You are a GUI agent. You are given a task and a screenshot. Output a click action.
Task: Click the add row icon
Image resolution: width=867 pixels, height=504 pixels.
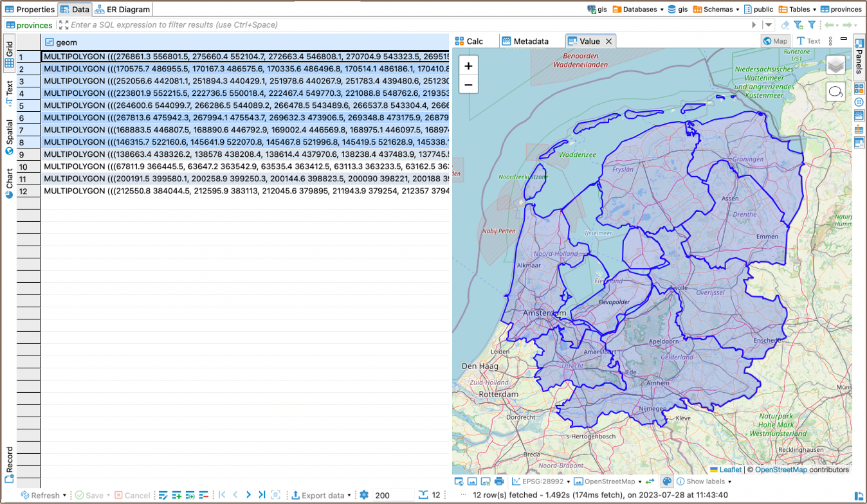click(x=177, y=495)
